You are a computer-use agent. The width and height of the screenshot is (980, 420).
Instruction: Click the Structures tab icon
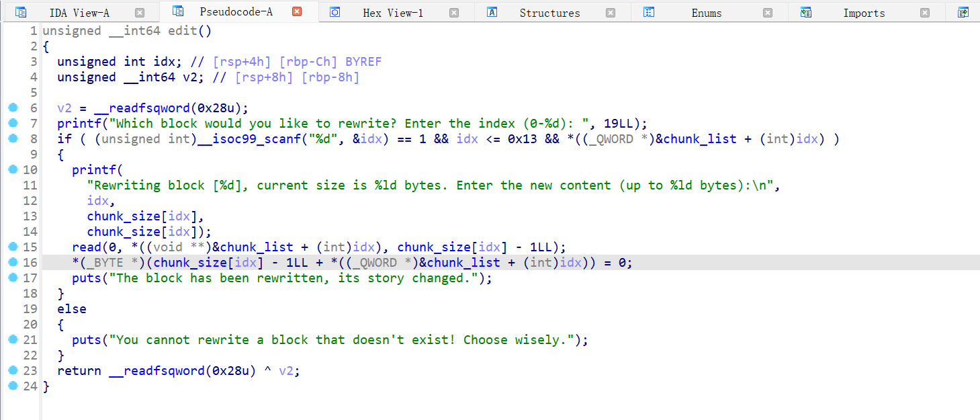(x=492, y=12)
